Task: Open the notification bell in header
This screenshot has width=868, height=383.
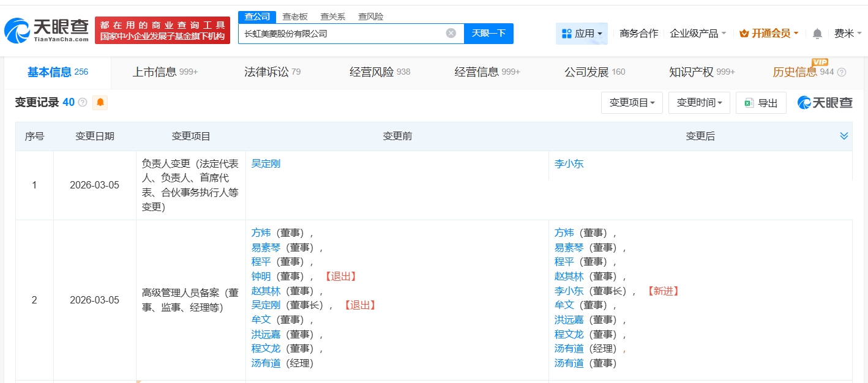Action: tap(817, 34)
